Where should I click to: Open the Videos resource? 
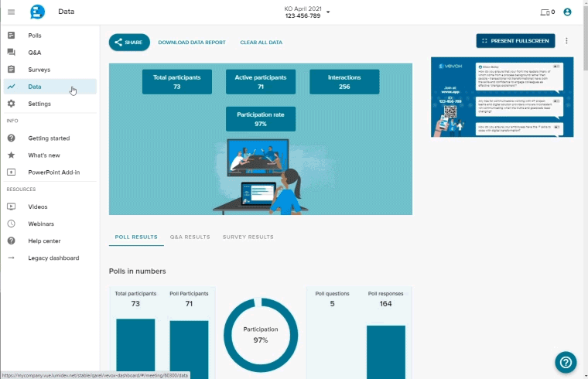point(50,207)
